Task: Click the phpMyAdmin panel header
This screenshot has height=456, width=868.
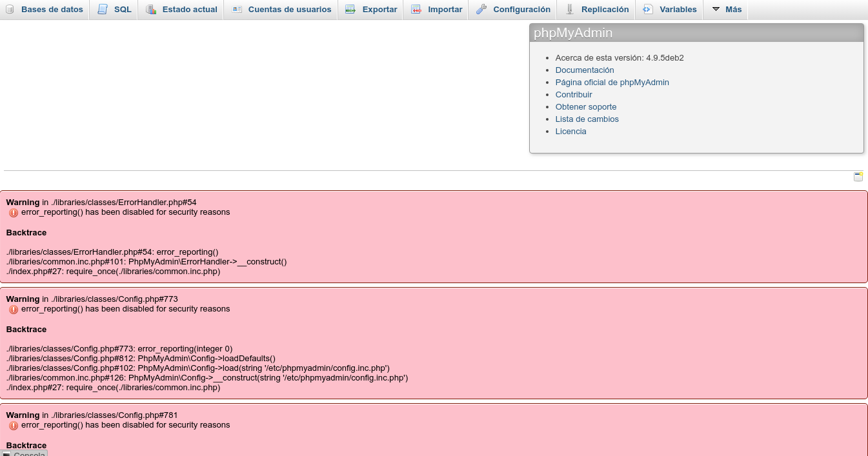Action: (x=696, y=33)
